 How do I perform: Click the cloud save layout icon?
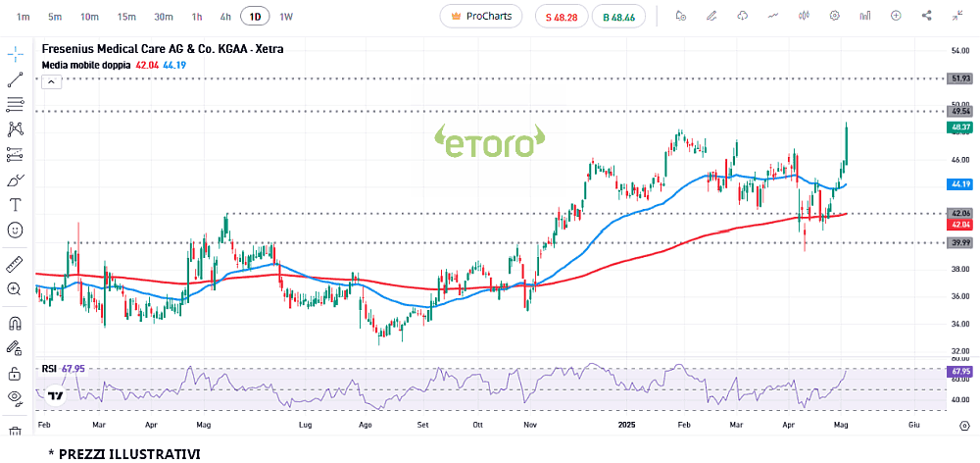tap(743, 17)
